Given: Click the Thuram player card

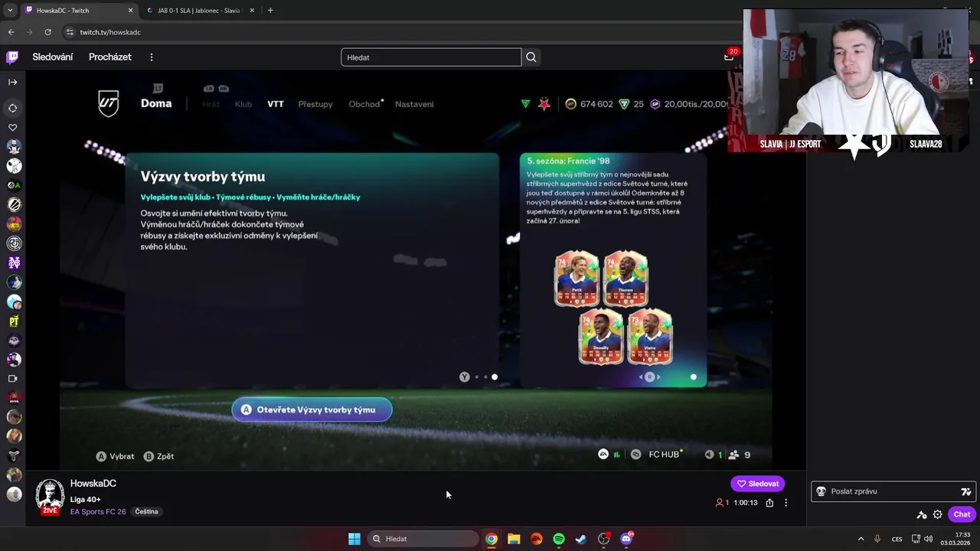Looking at the screenshot, I should [x=626, y=278].
